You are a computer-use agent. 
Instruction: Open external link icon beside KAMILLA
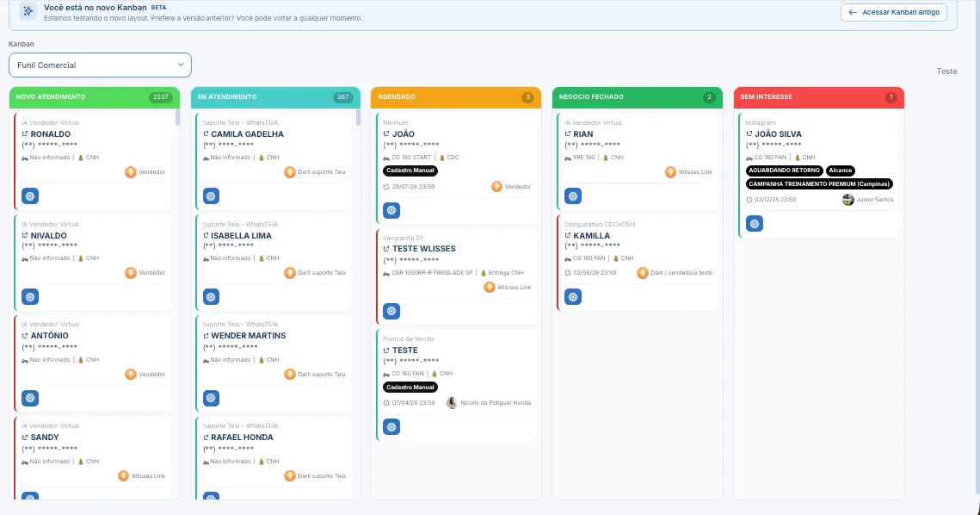568,235
